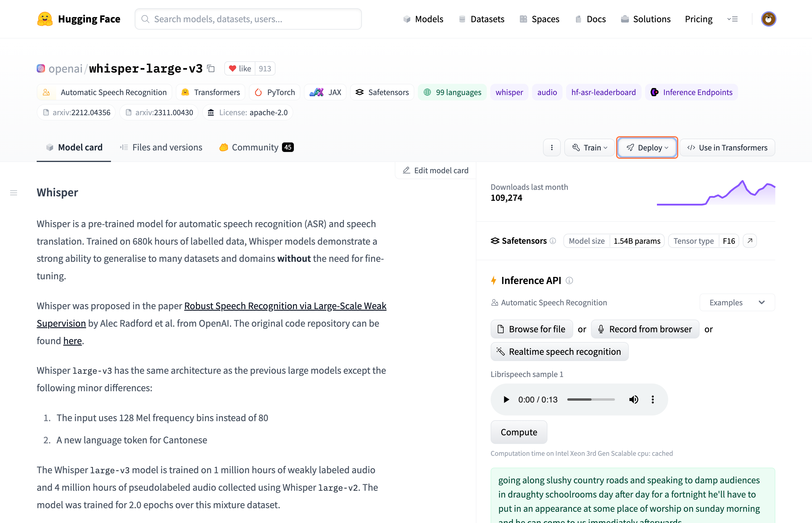
Task: Copy model name with the copy icon
Action: [211, 69]
